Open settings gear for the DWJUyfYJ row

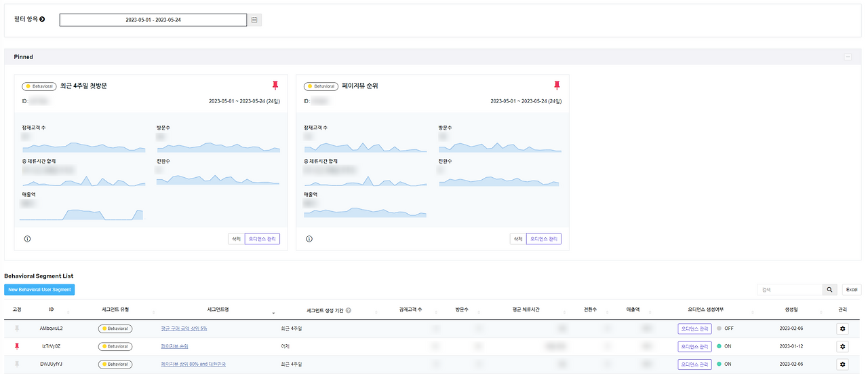pos(843,364)
